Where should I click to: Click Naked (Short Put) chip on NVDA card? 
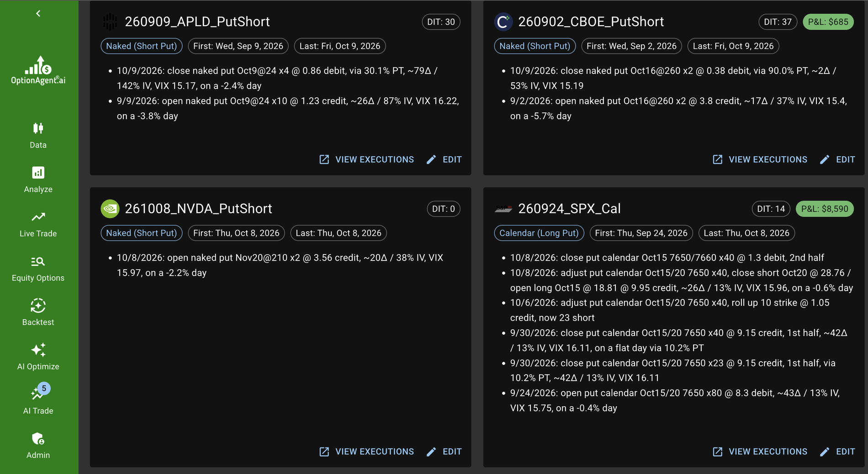point(142,233)
